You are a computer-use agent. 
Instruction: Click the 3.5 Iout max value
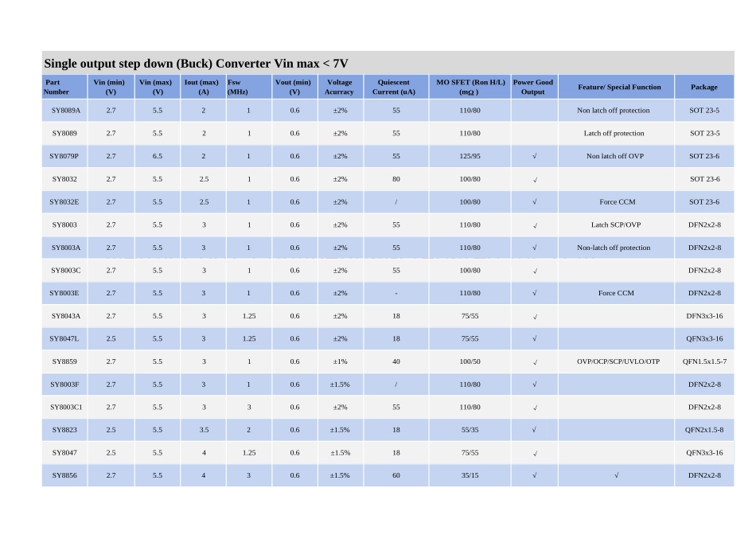[x=204, y=430]
